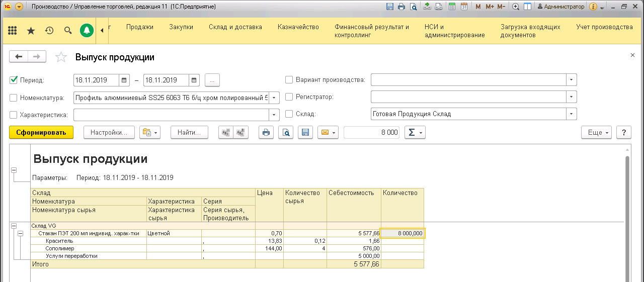Viewport: 644px width, 282px height.
Task: Toggle the Период checkbox
Action: click(x=14, y=80)
